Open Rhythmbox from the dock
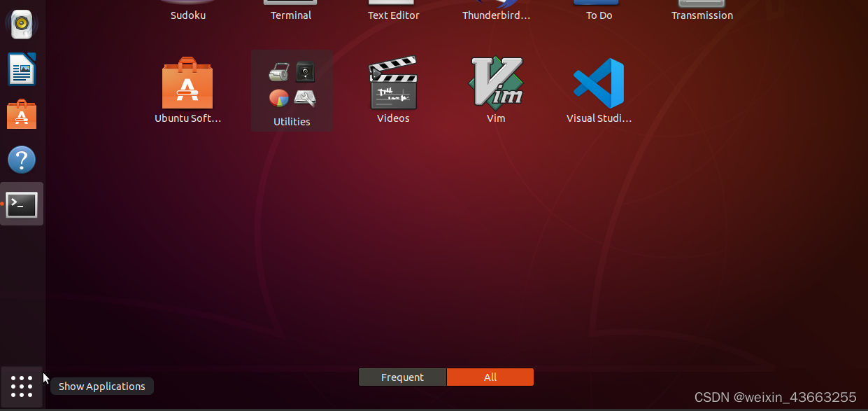This screenshot has height=411, width=868. (x=22, y=25)
